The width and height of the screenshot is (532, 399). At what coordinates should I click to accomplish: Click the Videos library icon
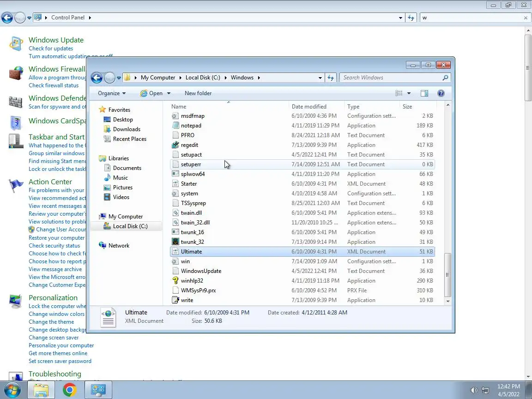[x=107, y=197]
